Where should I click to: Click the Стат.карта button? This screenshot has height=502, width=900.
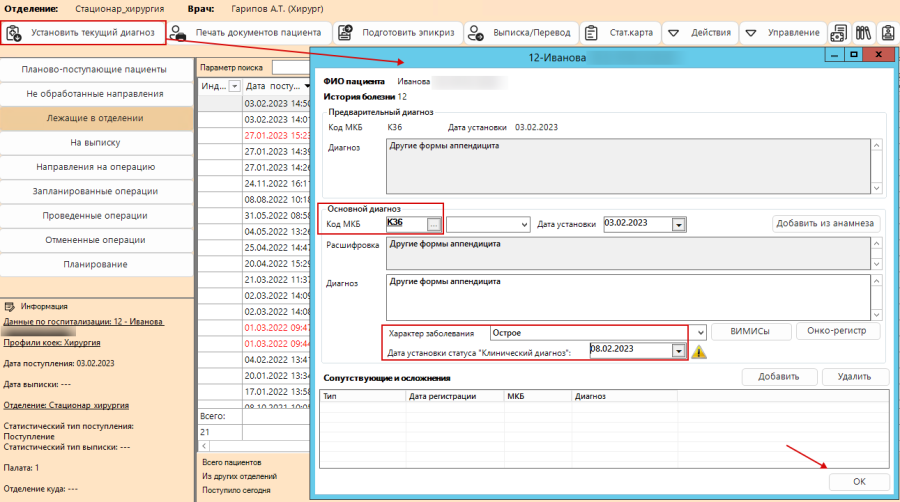click(x=621, y=33)
